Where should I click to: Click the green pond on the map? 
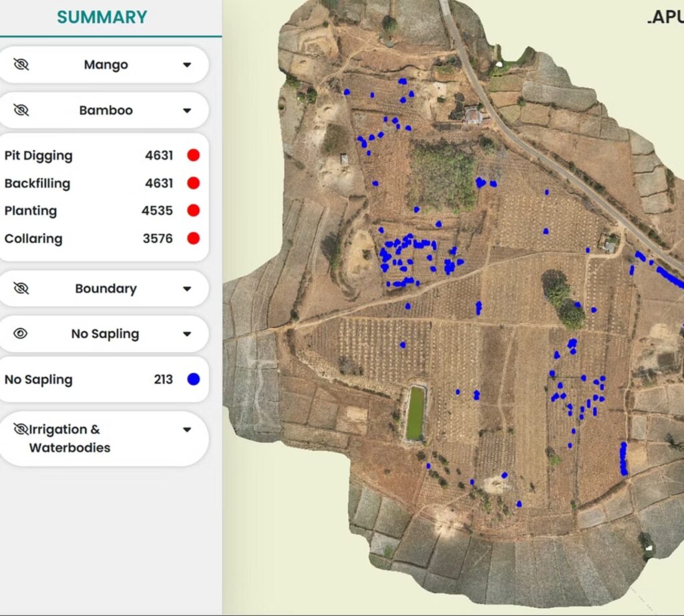click(x=415, y=414)
